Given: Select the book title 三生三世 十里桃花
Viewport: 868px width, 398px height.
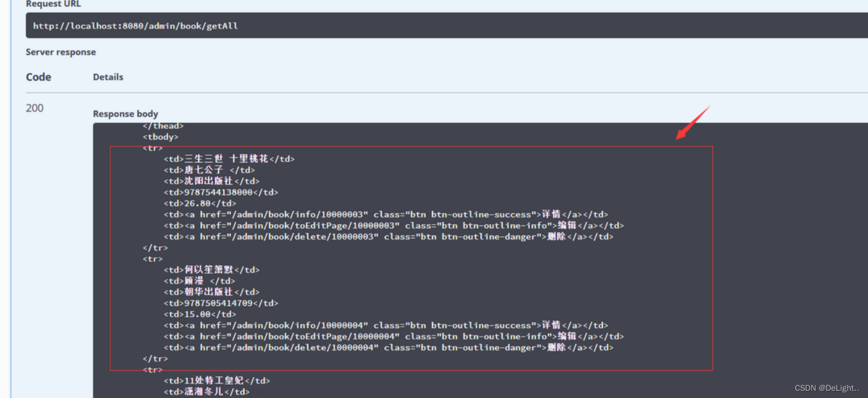Looking at the screenshot, I should [225, 159].
